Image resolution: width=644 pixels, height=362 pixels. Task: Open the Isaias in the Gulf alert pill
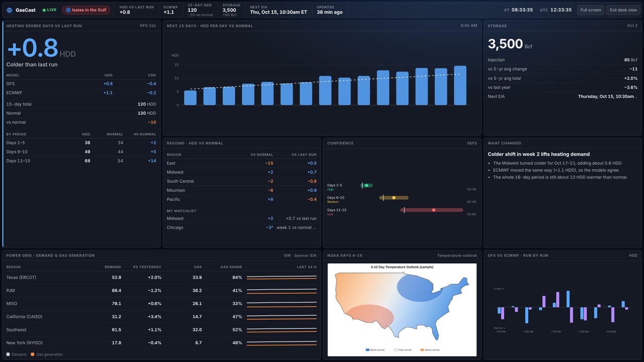click(86, 10)
